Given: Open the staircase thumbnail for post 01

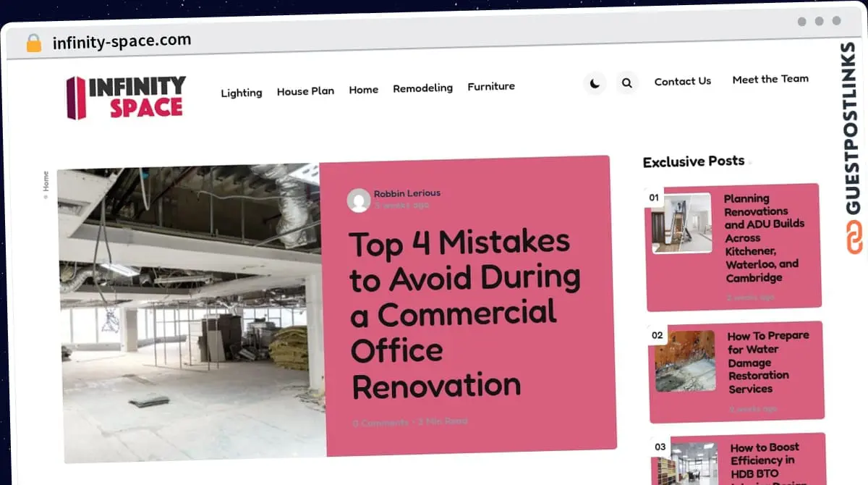Looking at the screenshot, I should (x=681, y=223).
